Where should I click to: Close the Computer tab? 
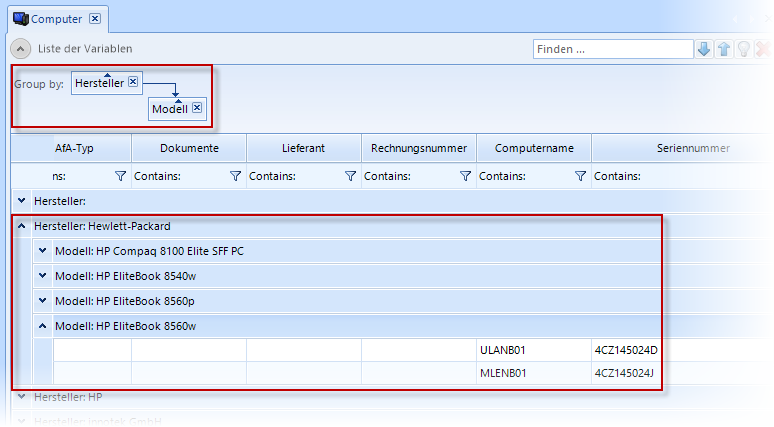coord(95,19)
